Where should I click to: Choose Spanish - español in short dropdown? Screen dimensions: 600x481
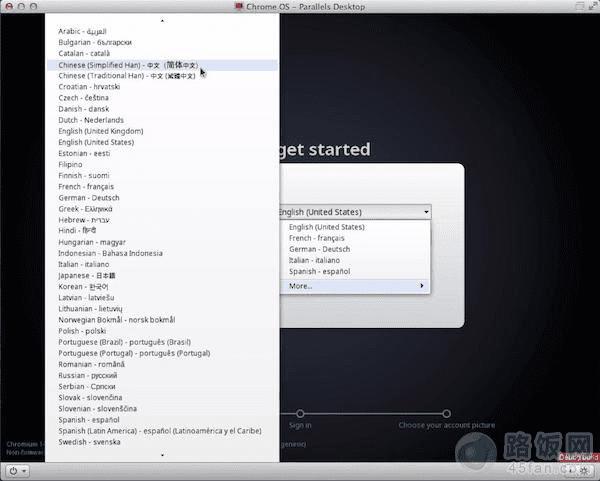[355, 272]
